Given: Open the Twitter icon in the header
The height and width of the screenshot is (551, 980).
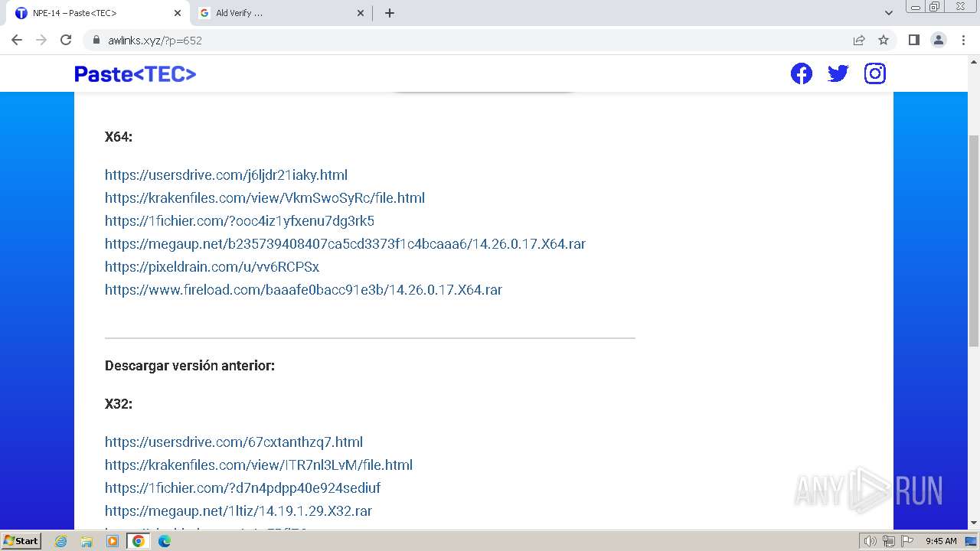Looking at the screenshot, I should tap(838, 73).
